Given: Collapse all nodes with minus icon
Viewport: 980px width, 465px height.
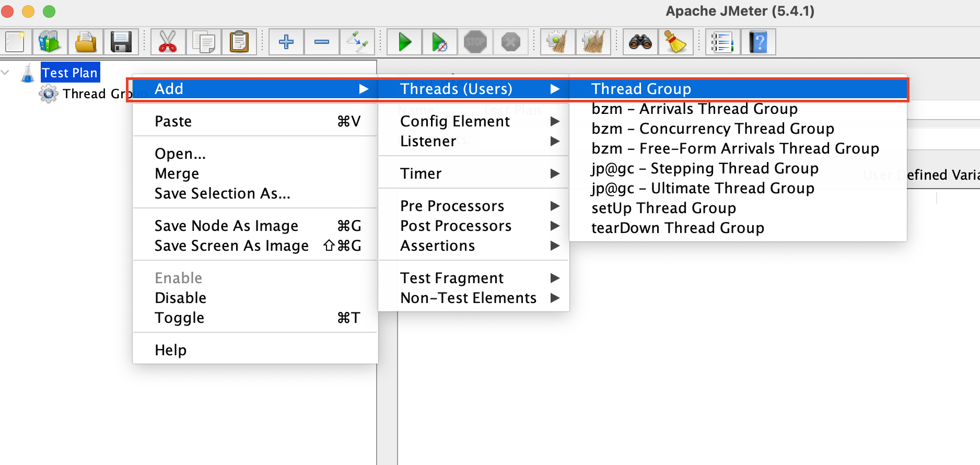Looking at the screenshot, I should point(322,42).
